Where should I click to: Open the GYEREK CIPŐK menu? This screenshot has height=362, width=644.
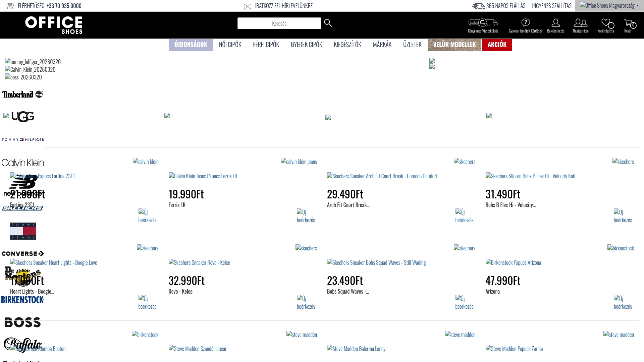[x=306, y=45]
